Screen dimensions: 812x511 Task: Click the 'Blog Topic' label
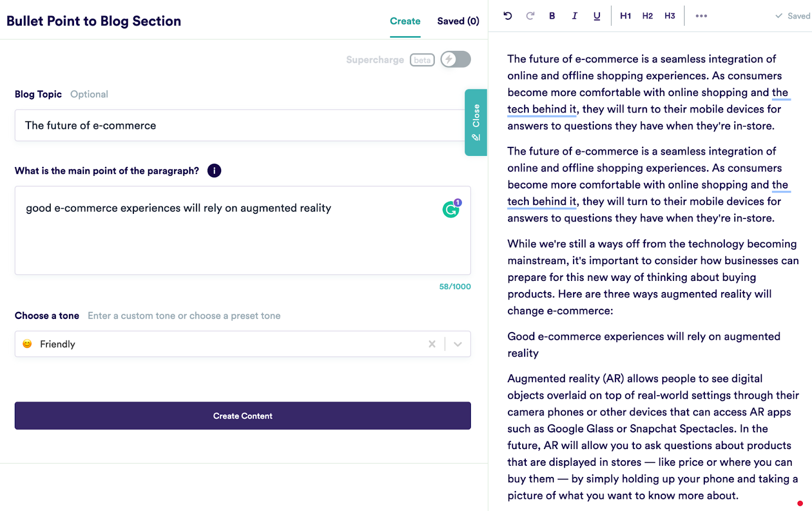pyautogui.click(x=38, y=94)
